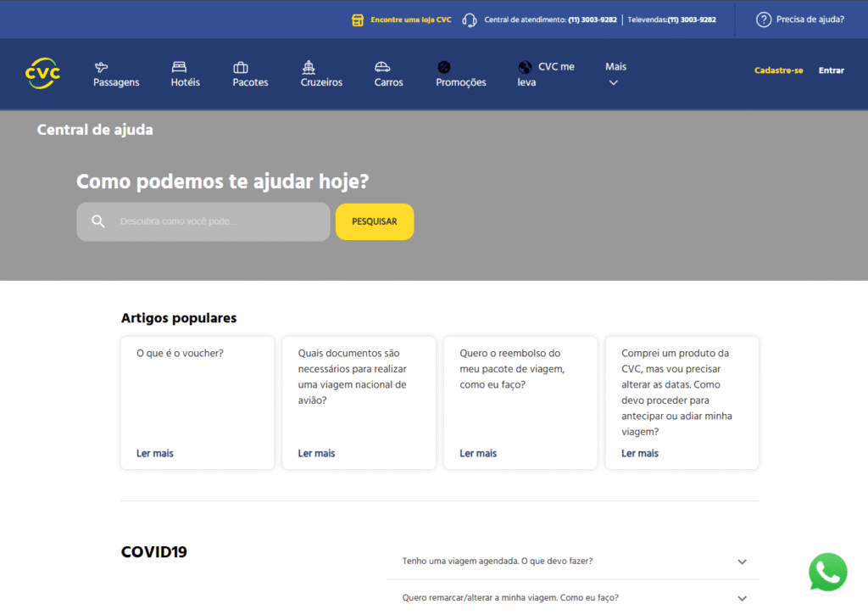Select the Hotéis bed icon
The height and width of the screenshot is (615, 868).
pyautogui.click(x=179, y=67)
